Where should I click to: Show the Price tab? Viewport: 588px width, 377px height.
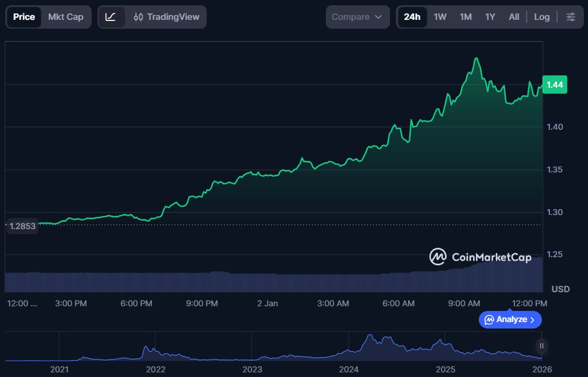tap(24, 17)
